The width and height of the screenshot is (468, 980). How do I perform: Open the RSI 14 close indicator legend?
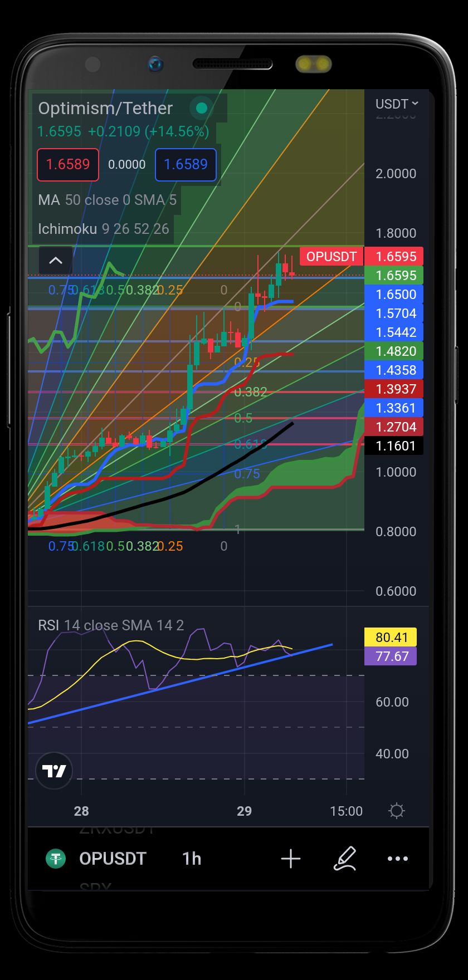coord(111,625)
